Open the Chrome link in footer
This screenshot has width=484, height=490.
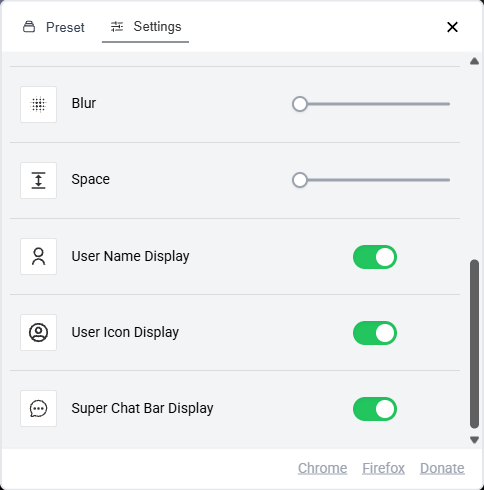(322, 468)
